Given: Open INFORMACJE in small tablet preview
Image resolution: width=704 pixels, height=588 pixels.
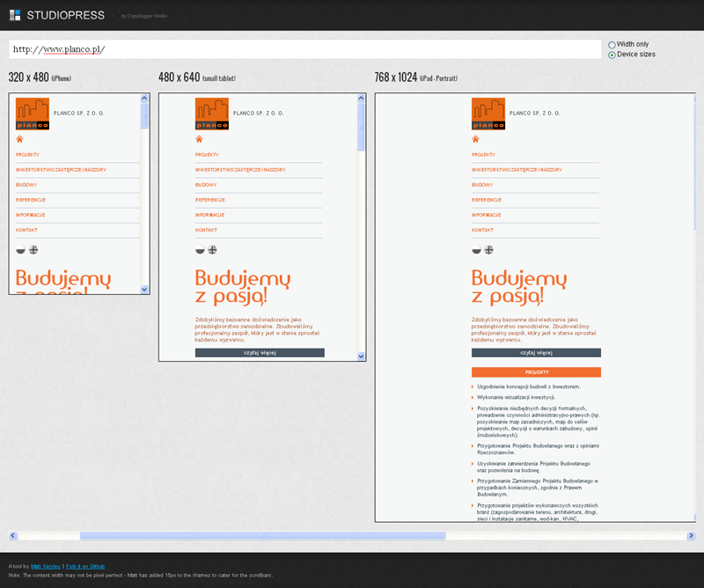Looking at the screenshot, I should tap(209, 215).
